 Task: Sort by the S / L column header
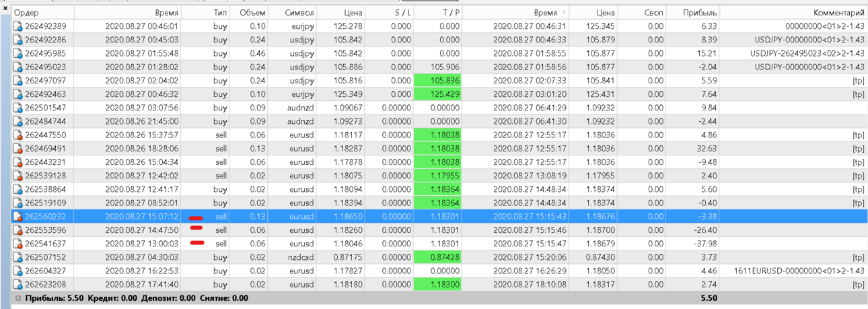(x=390, y=13)
